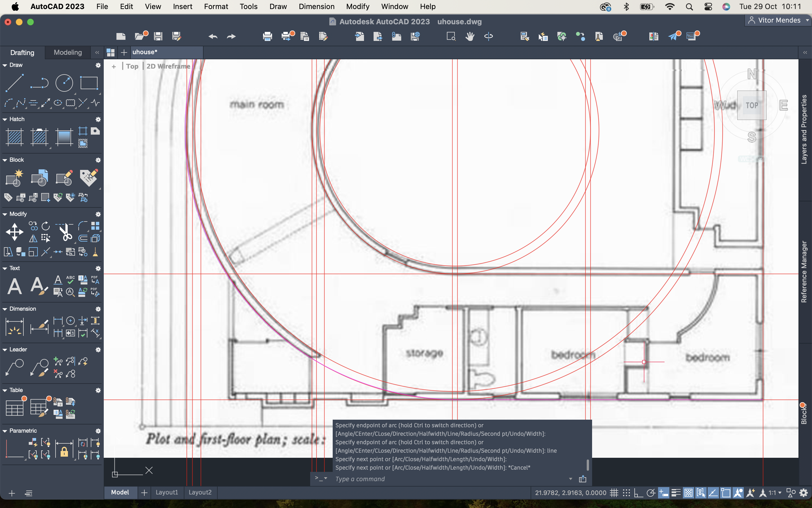Toggle Transparency display in status bar
812x508 pixels.
click(688, 492)
